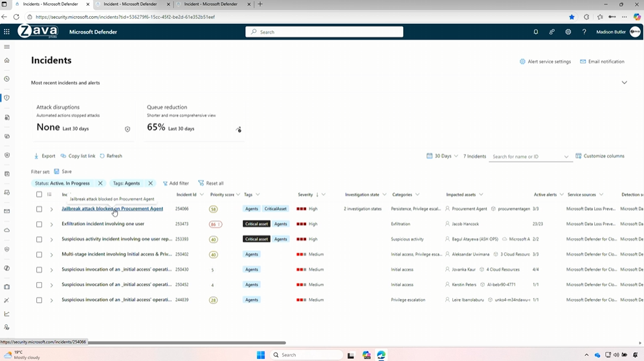Click the grouping list icon in table header
644x361 pixels.
coord(49,194)
